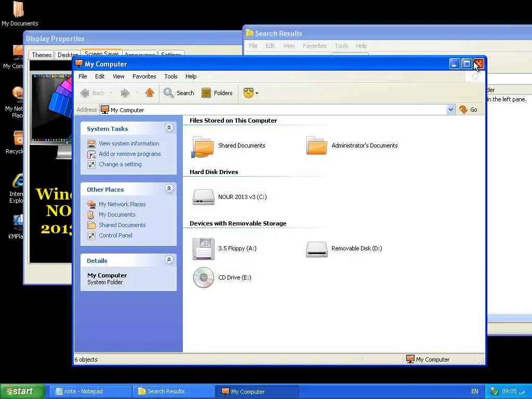This screenshot has height=399, width=532.
Task: Click Add or remove programs link
Action: click(130, 154)
